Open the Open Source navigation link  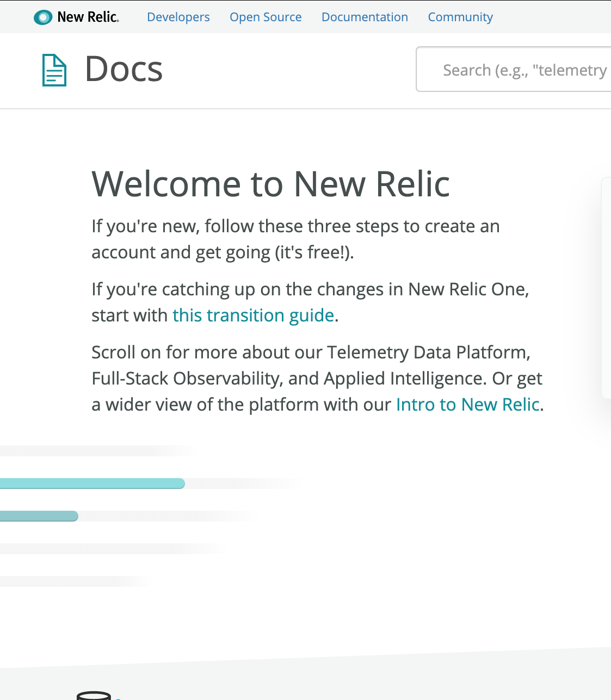click(266, 17)
